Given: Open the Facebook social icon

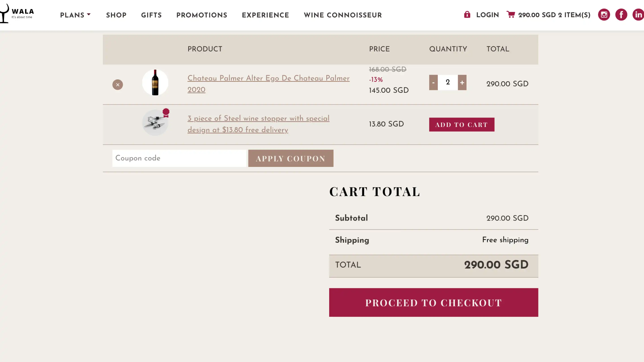Looking at the screenshot, I should 621,15.
